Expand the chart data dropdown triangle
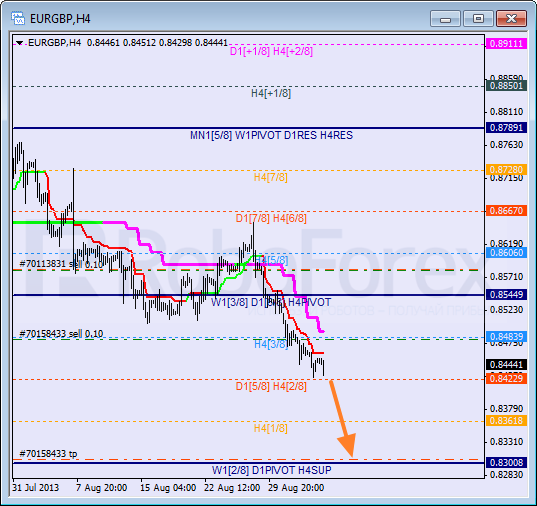This screenshot has width=537, height=506. pyautogui.click(x=20, y=43)
